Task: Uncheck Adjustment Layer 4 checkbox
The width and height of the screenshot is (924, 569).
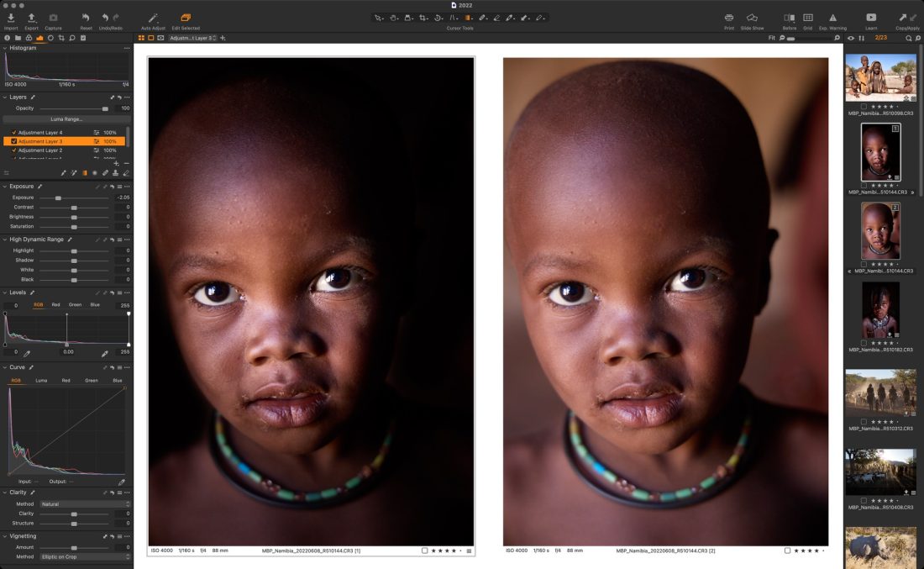Action: point(13,133)
